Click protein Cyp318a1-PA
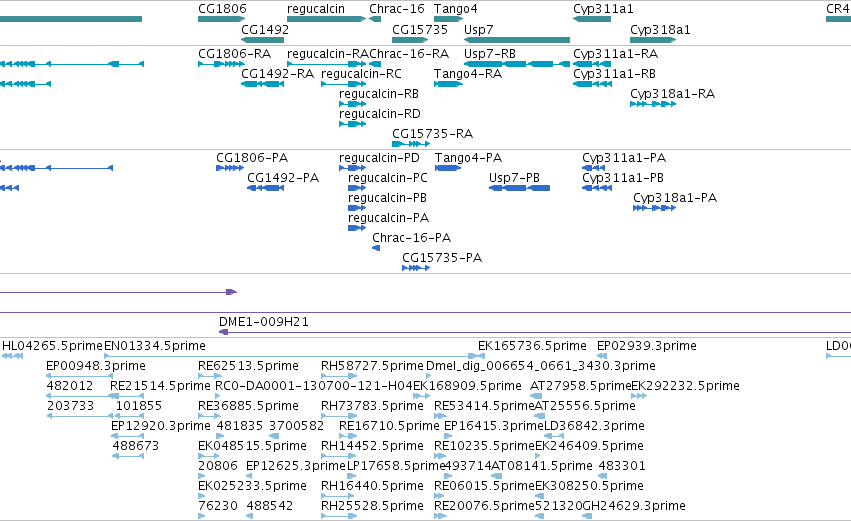851x521 pixels. 655,208
